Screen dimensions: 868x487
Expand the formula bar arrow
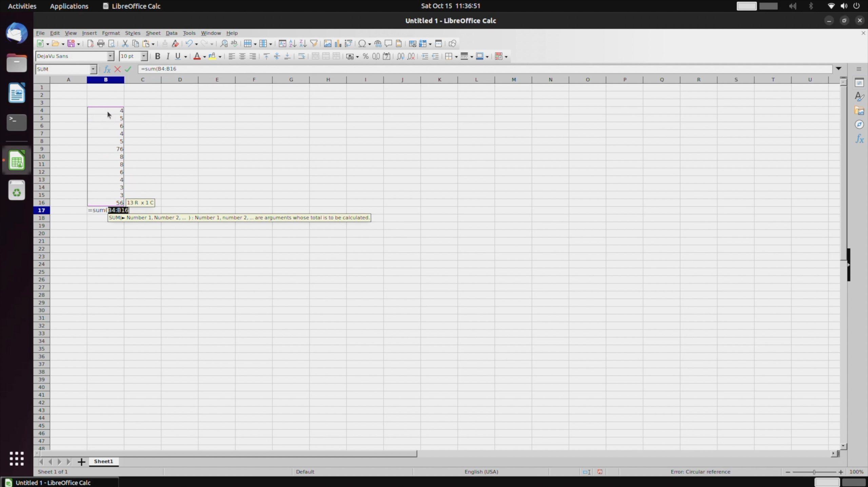tap(839, 69)
